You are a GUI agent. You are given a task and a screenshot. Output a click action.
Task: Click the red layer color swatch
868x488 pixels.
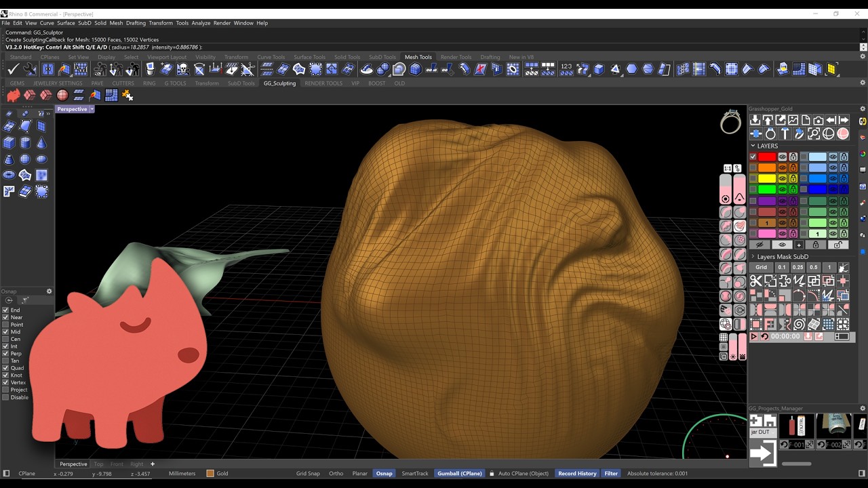766,157
